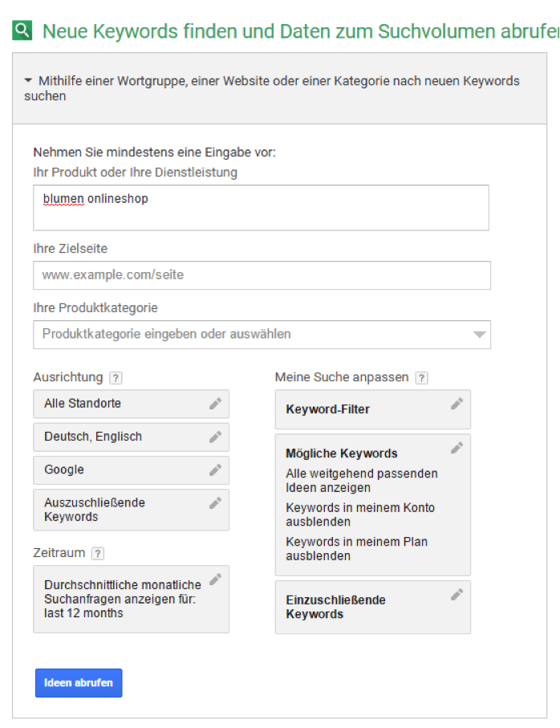
Task: Click the pencil next to "Auszuschließende Keywords"
Action: (215, 502)
